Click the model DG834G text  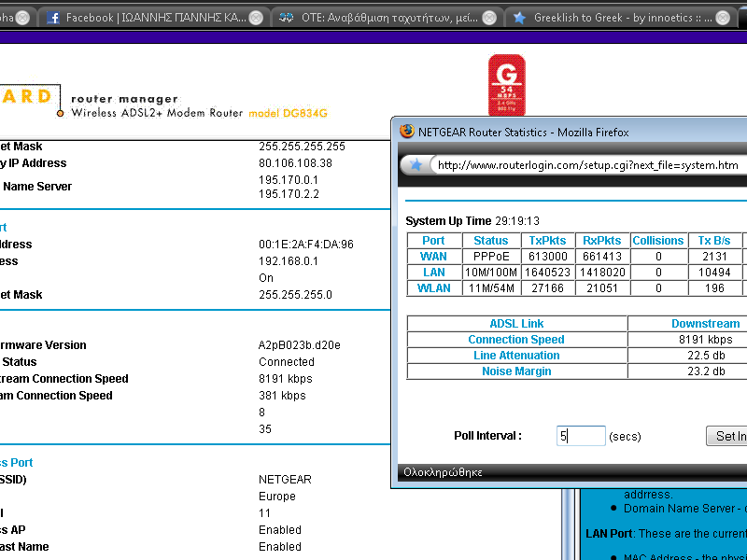point(288,113)
